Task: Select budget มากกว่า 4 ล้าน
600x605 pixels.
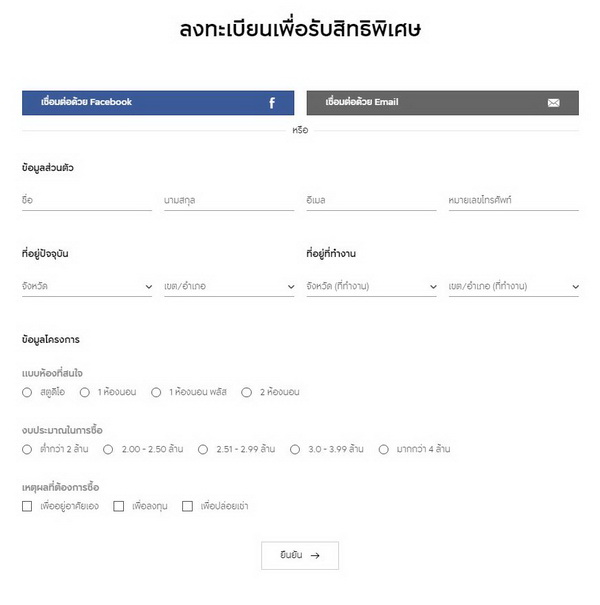Action: coord(384,450)
